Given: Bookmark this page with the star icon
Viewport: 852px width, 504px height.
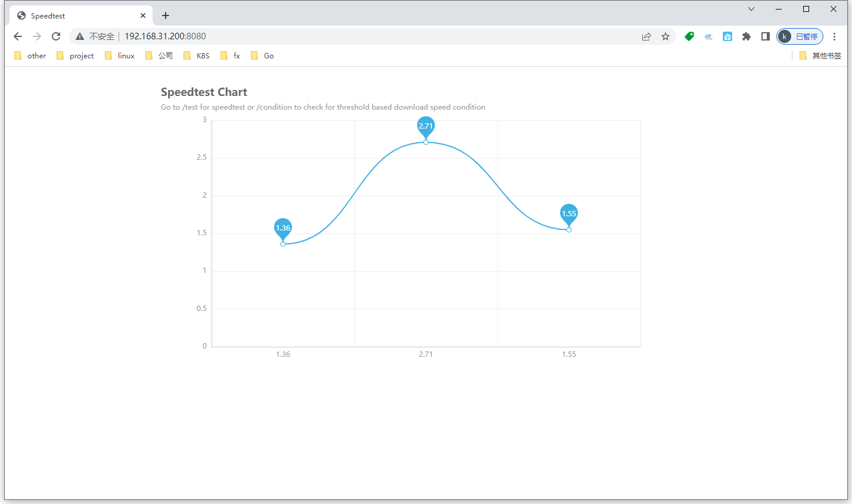Looking at the screenshot, I should 666,36.
